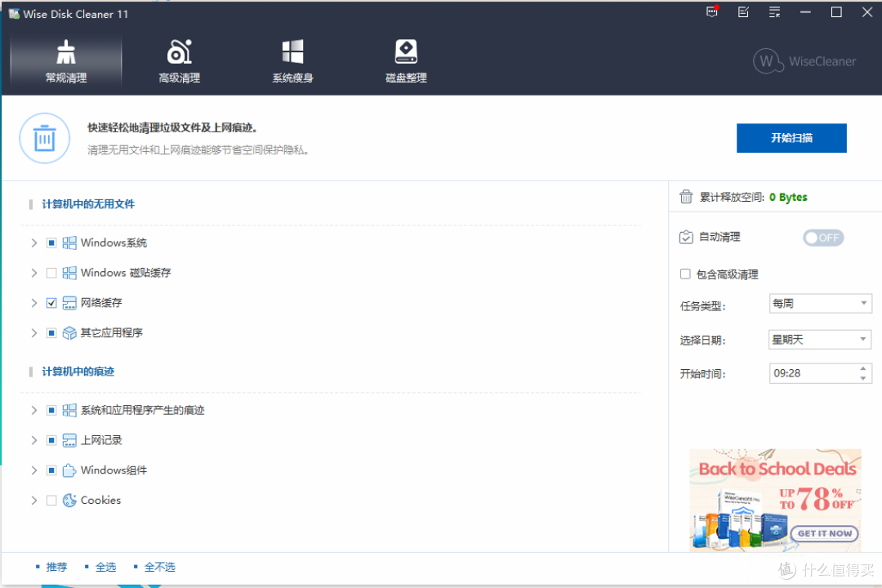Open the 任务类型 dropdown showing 每周

point(820,304)
